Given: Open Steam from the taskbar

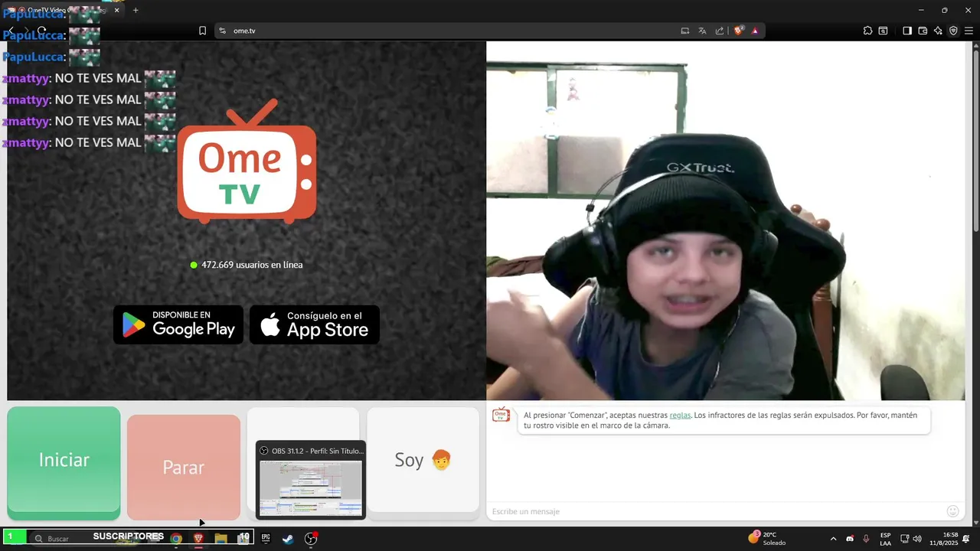Looking at the screenshot, I should tap(288, 539).
